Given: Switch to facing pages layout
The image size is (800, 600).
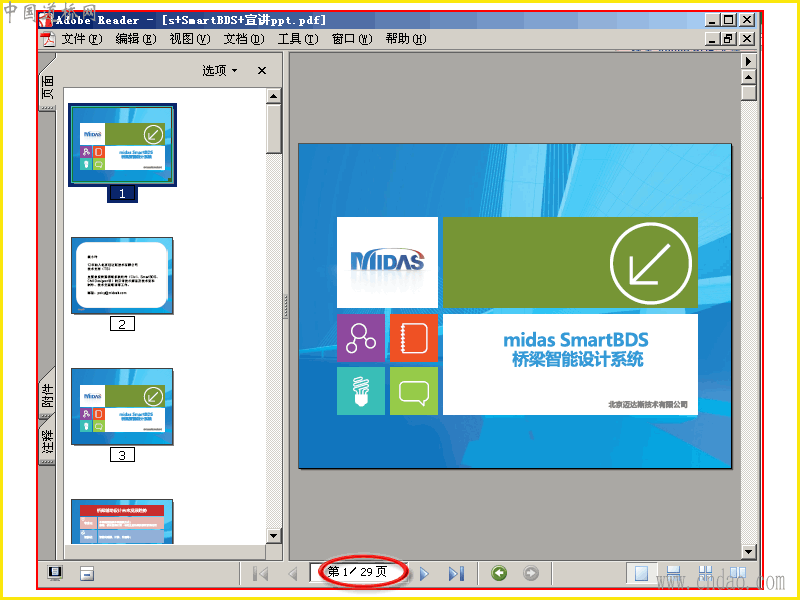Looking at the screenshot, I should pyautogui.click(x=738, y=573).
